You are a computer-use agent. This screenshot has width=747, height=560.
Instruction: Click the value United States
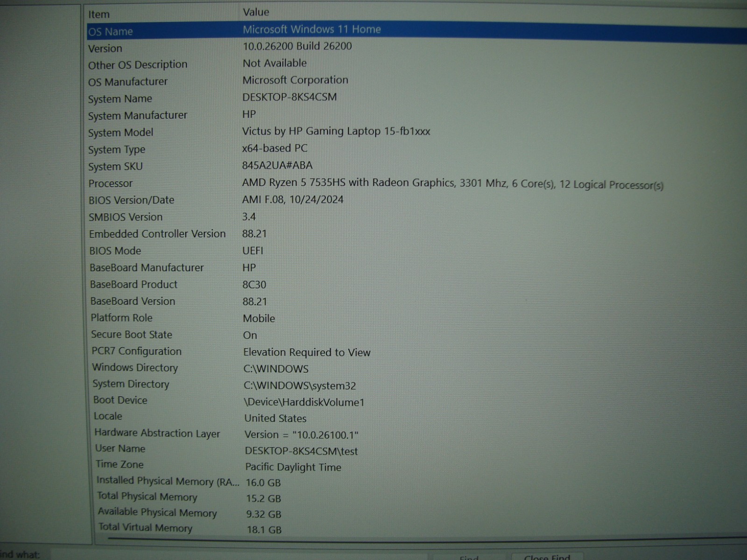275,419
